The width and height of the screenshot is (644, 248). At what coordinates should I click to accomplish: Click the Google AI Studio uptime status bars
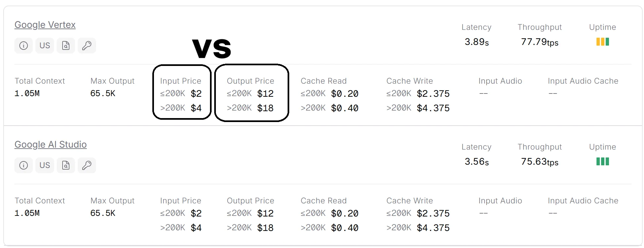[602, 161]
